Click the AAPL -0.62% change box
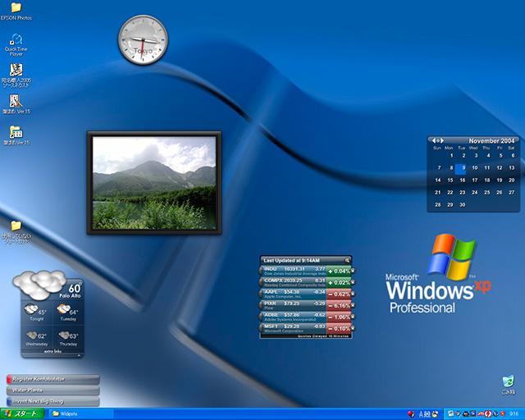This screenshot has width=525, height=420. click(339, 294)
